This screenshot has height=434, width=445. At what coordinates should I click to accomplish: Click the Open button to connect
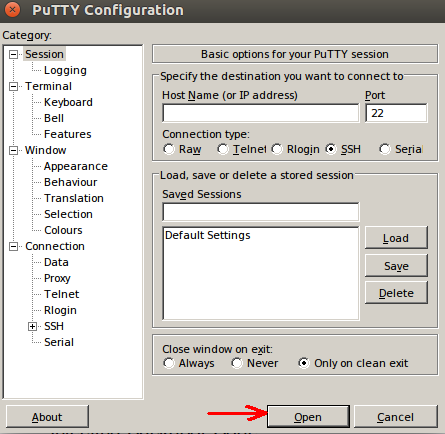[308, 417]
